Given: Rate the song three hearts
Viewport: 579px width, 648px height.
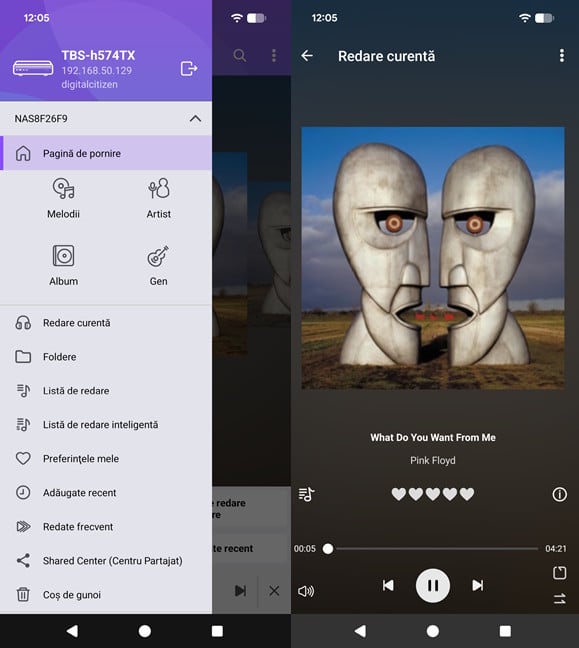Looking at the screenshot, I should (433, 494).
